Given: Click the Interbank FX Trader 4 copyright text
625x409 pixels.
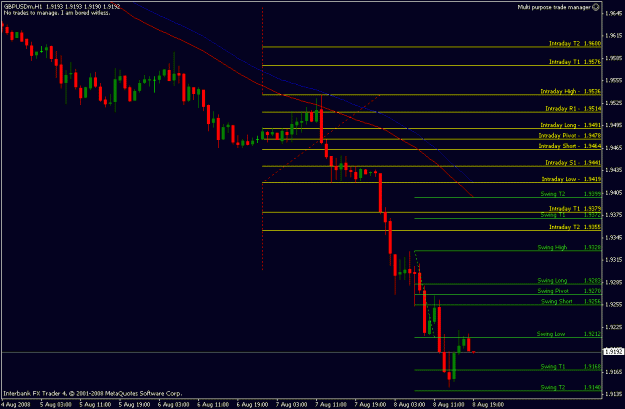Looking at the screenshot, I should (92, 393).
